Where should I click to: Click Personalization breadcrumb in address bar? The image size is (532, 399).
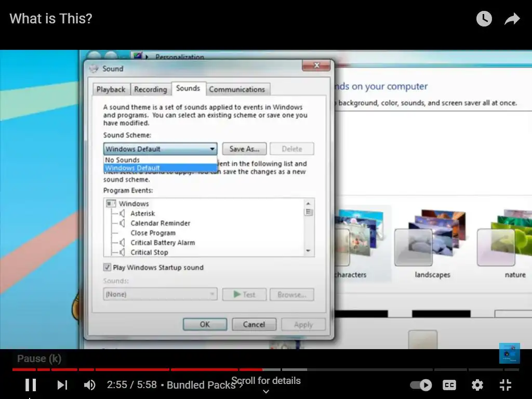(x=179, y=57)
